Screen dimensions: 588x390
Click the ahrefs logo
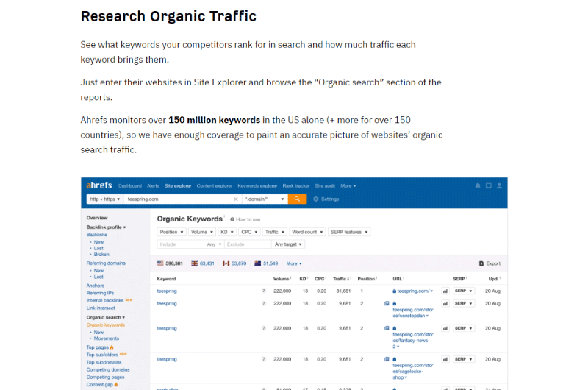coord(99,185)
